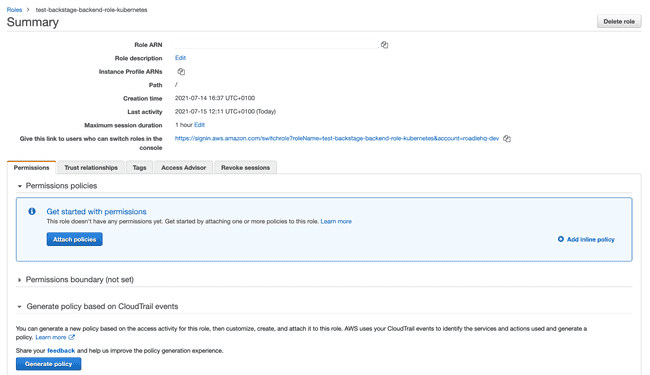Click the Delete role button

[619, 22]
